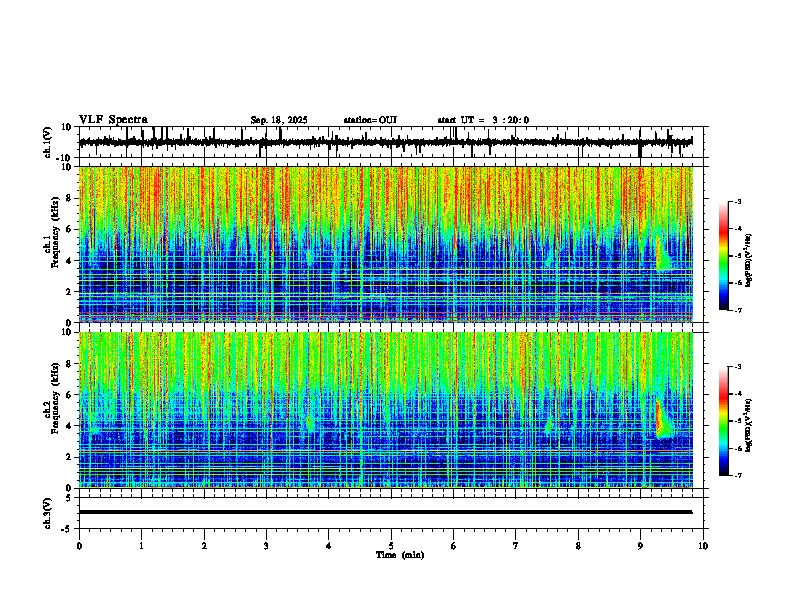The image size is (792, 612).
Task: Click the strong whistler burst in ch.2 near minute 9
Action: [x=662, y=419]
